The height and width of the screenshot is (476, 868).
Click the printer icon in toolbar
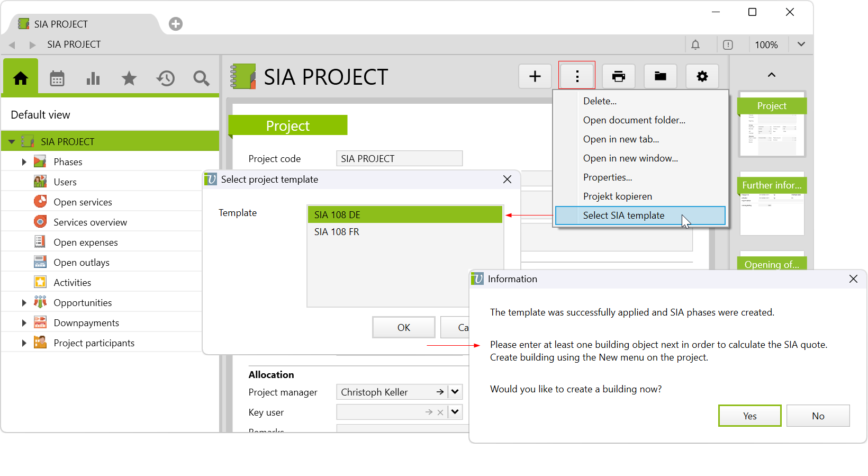[618, 76]
